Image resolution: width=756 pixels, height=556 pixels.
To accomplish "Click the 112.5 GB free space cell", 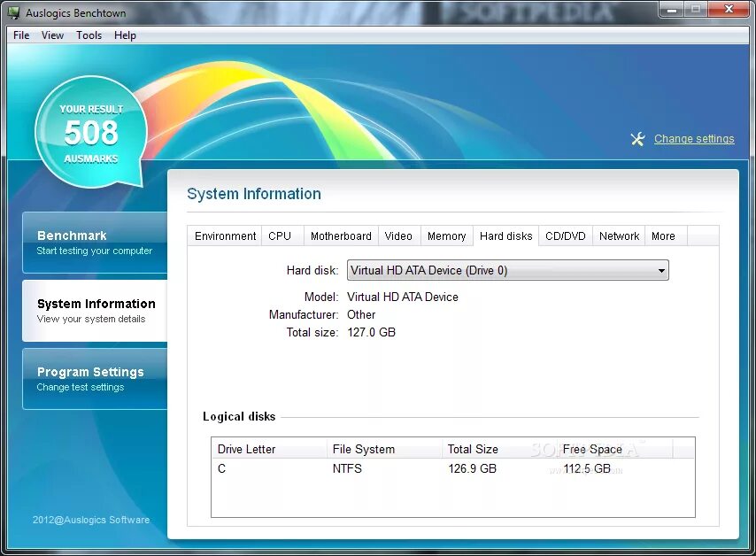I will (x=587, y=468).
